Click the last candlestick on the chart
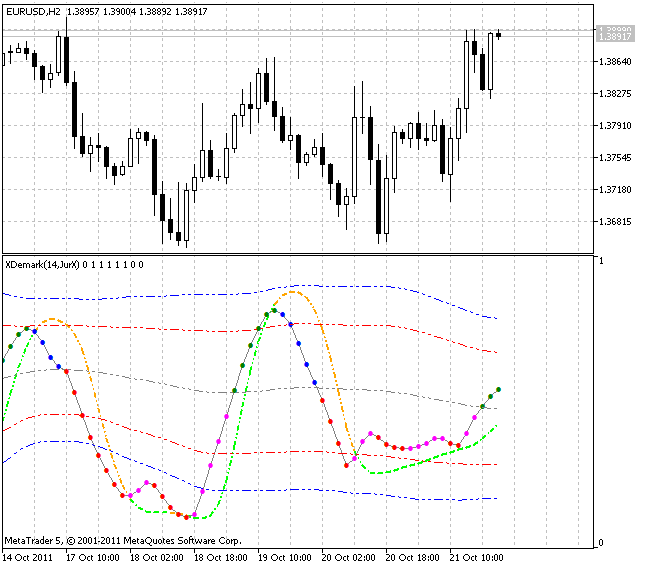 498,35
